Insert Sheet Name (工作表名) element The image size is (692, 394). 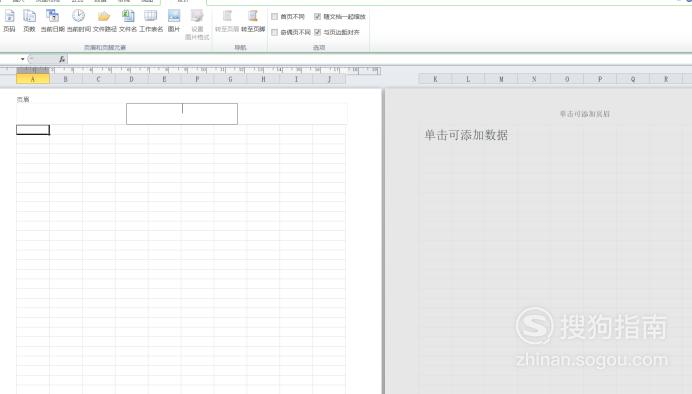click(151, 21)
